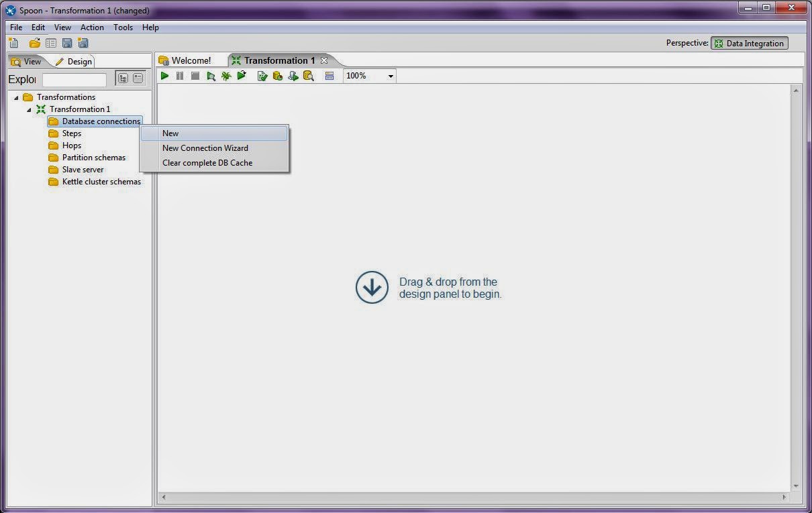Select Clear complete DB Cache
The height and width of the screenshot is (513, 812).
point(207,162)
